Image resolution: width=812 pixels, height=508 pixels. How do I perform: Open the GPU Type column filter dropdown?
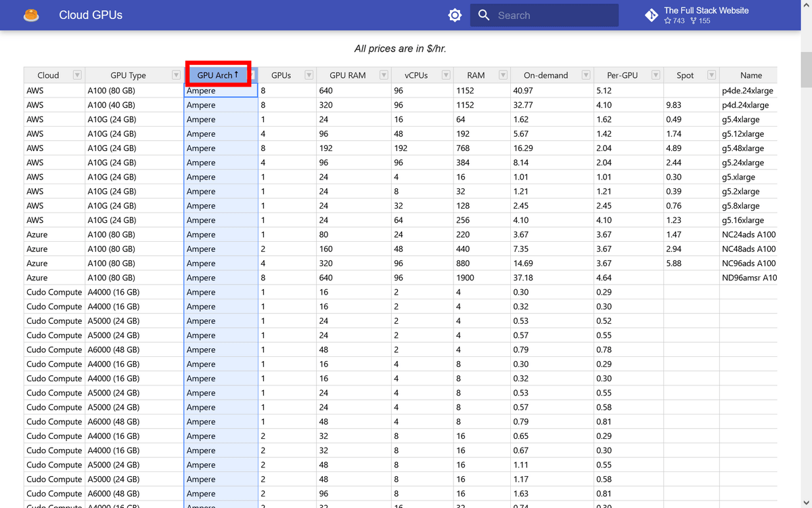(176, 75)
